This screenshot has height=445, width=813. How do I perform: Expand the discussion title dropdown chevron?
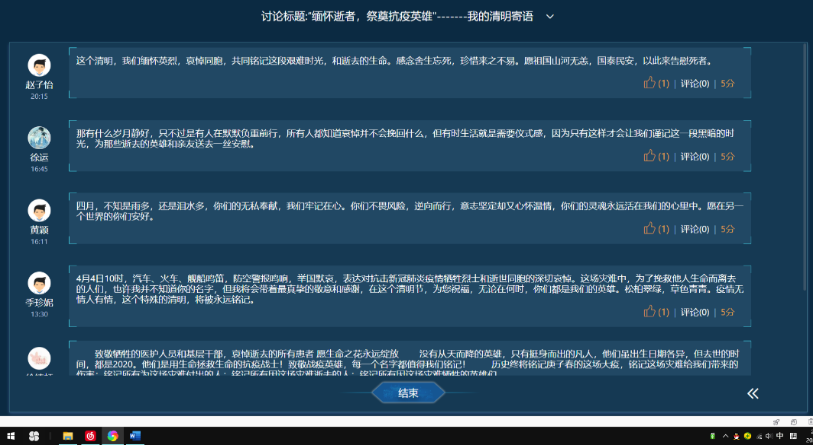pyautogui.click(x=550, y=17)
